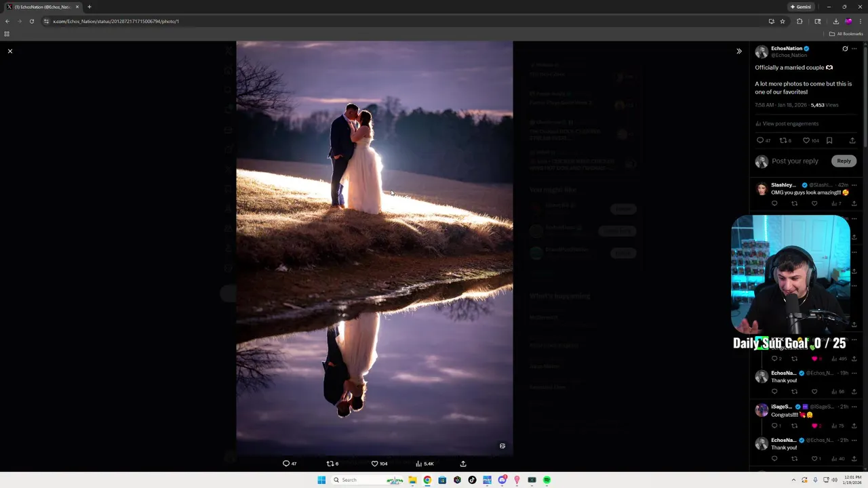Open the Chrome profile avatar
868x488 pixels.
coord(848,21)
